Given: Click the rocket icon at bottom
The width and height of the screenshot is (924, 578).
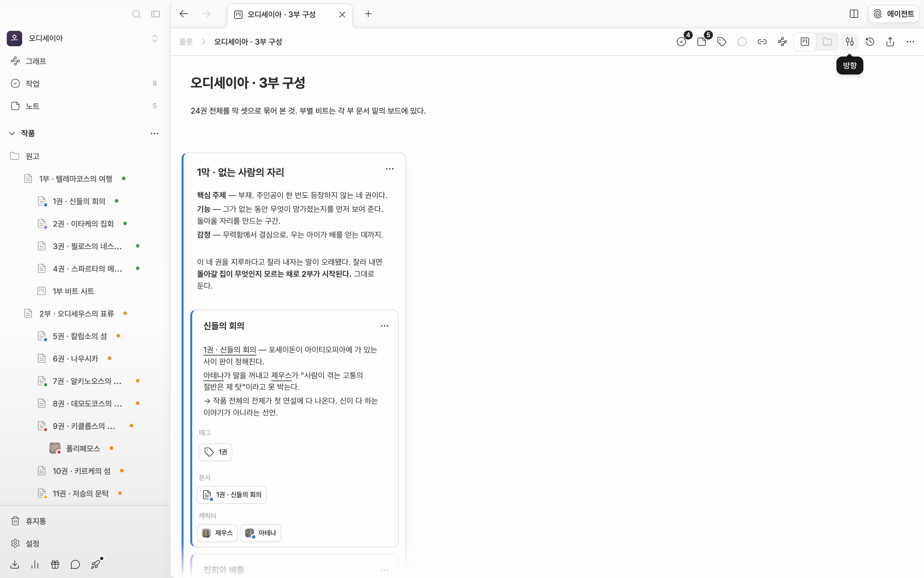Looking at the screenshot, I should [x=96, y=565].
